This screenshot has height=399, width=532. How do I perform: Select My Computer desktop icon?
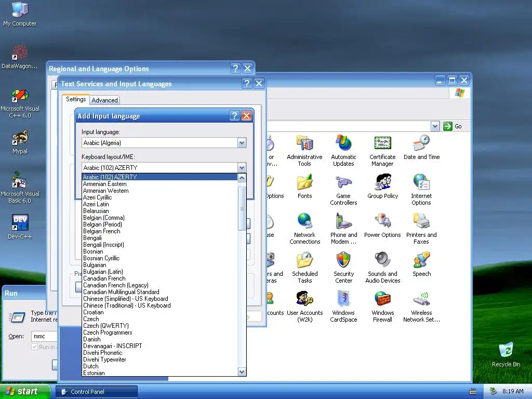20,14
